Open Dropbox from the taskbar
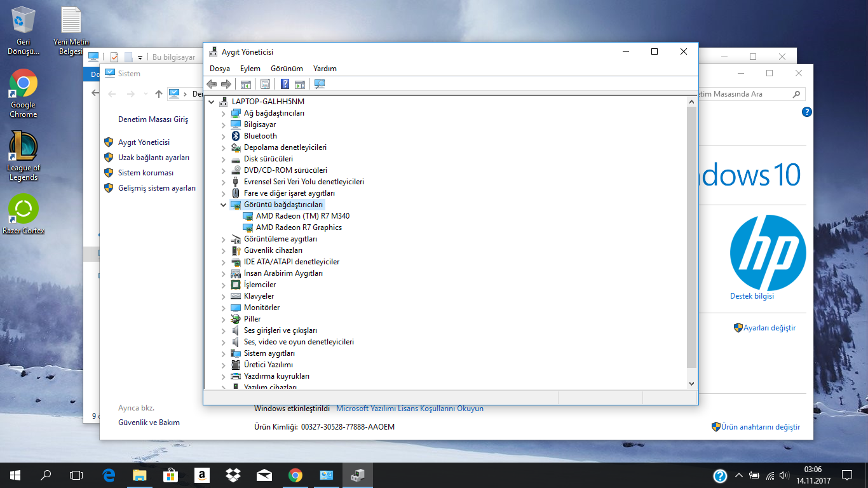 [233, 475]
